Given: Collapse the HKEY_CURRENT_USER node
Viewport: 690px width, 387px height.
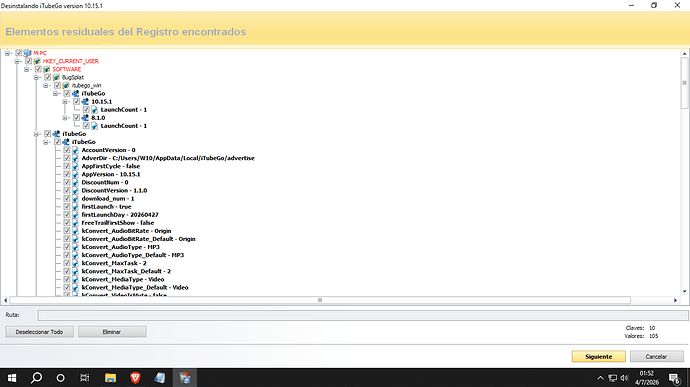Looking at the screenshot, I should [17, 61].
